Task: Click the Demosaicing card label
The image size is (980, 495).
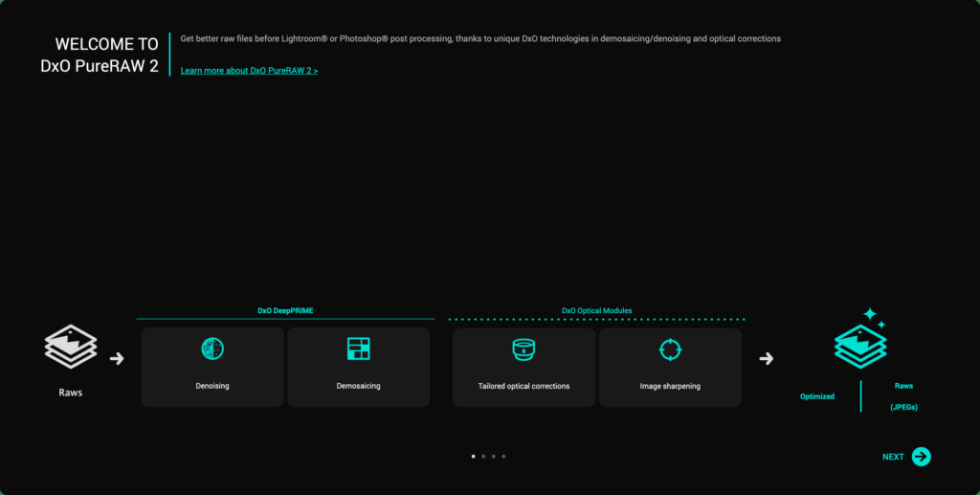Action: 358,386
